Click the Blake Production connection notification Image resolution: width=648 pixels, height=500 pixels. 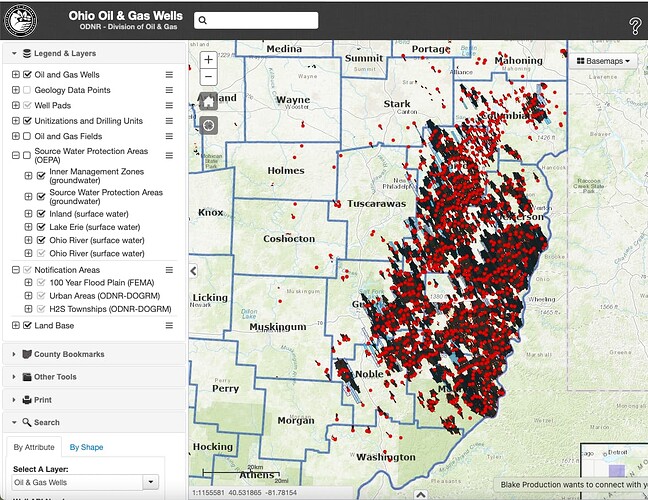click(571, 485)
